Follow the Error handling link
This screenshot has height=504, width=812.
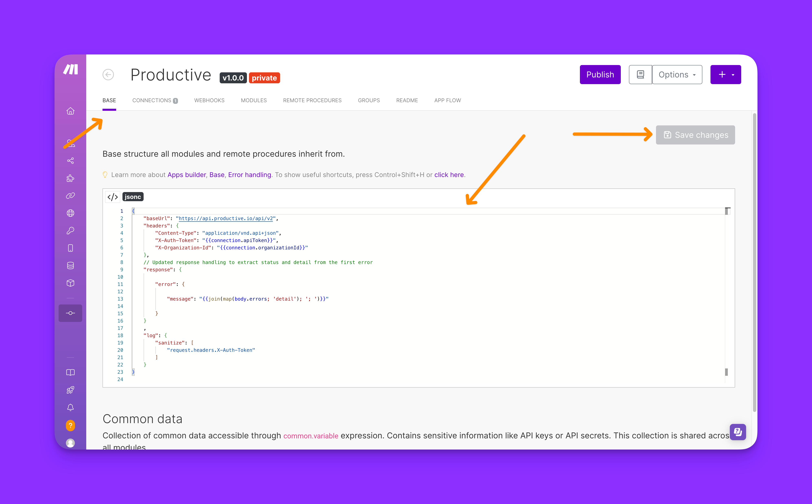(249, 175)
